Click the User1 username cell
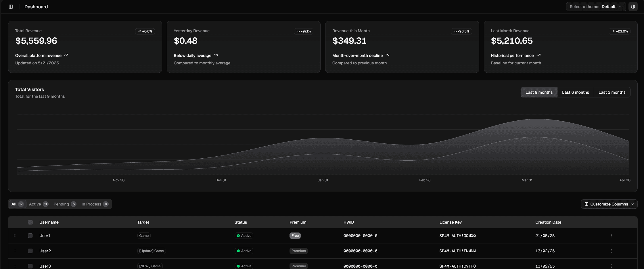The image size is (644, 269). pyautogui.click(x=45, y=236)
